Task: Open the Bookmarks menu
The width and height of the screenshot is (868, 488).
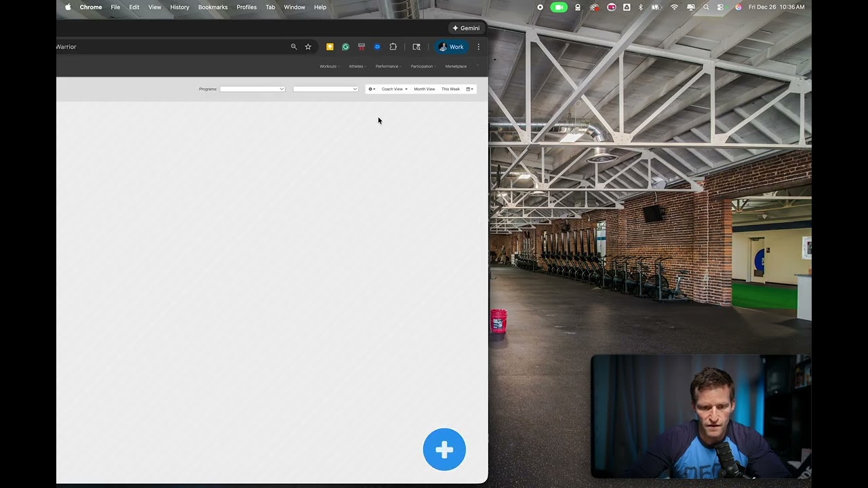Action: (213, 7)
